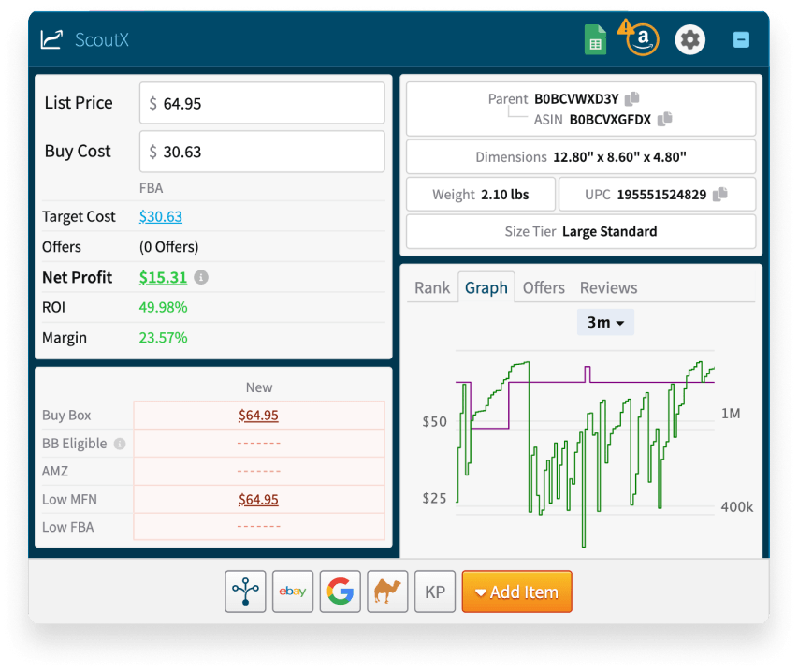Open CamelCamelCamel price history
The width and height of the screenshot is (798, 672).
pyautogui.click(x=387, y=592)
